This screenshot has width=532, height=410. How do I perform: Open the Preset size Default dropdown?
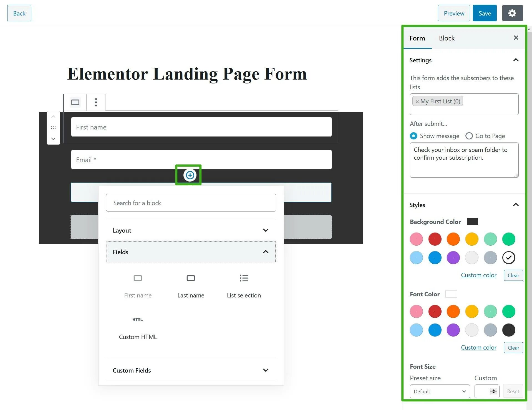click(x=440, y=391)
